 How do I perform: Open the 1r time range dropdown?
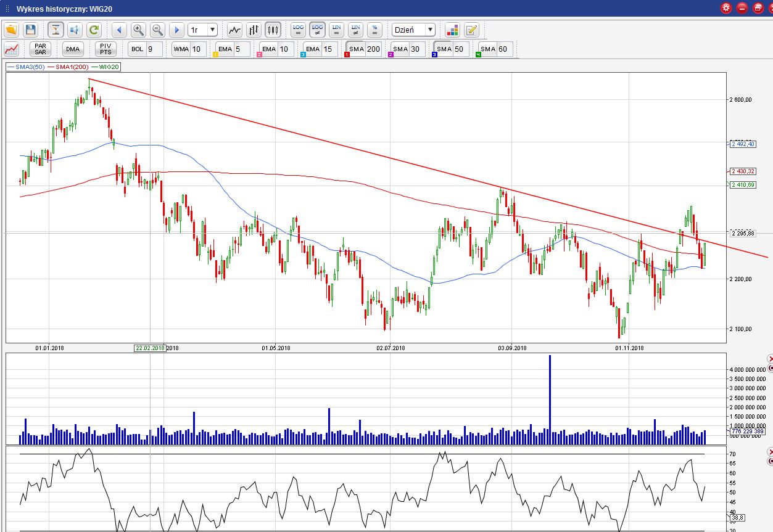point(204,30)
